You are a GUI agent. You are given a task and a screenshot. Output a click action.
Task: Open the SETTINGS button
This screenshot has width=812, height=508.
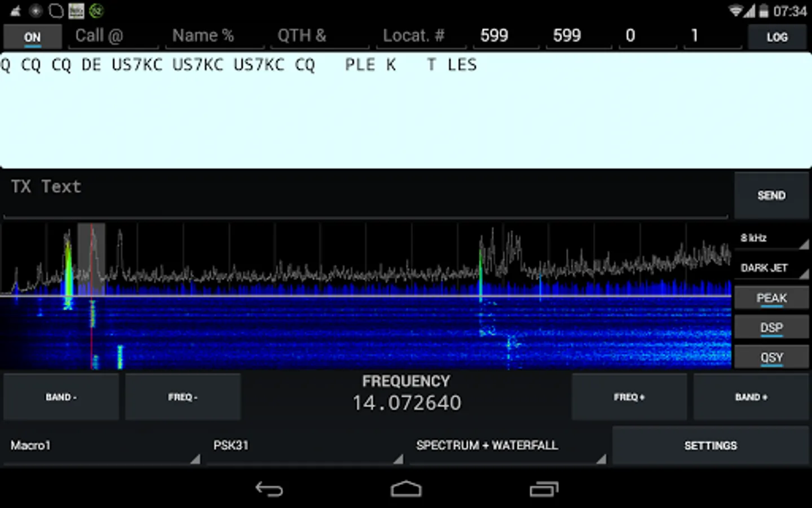710,446
